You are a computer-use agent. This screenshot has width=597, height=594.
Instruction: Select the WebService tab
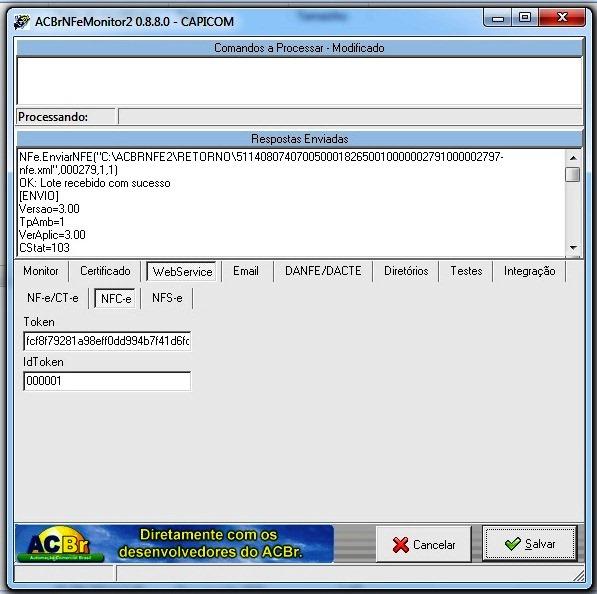click(182, 271)
